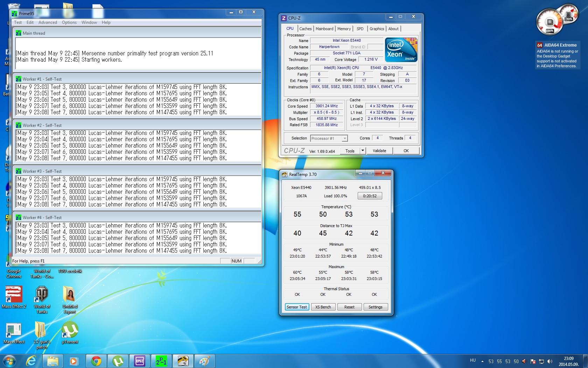
Task: Click the Reset button in RealTemp
Action: click(349, 307)
